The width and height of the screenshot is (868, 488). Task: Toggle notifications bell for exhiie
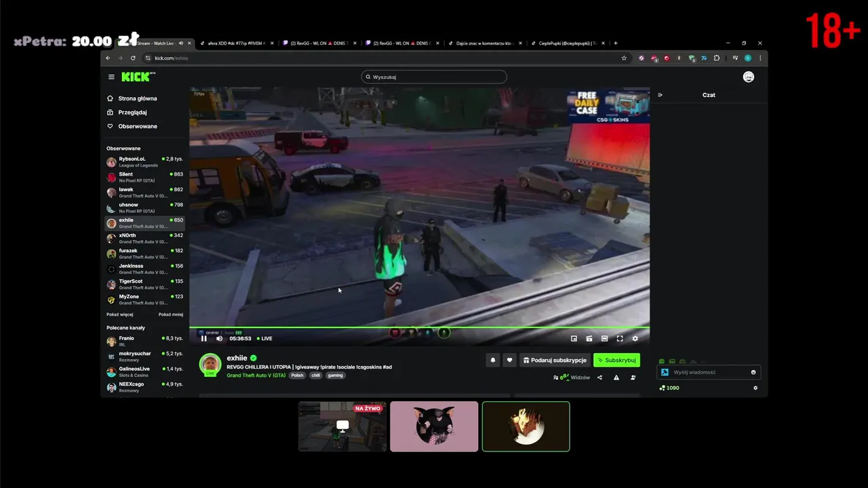493,360
